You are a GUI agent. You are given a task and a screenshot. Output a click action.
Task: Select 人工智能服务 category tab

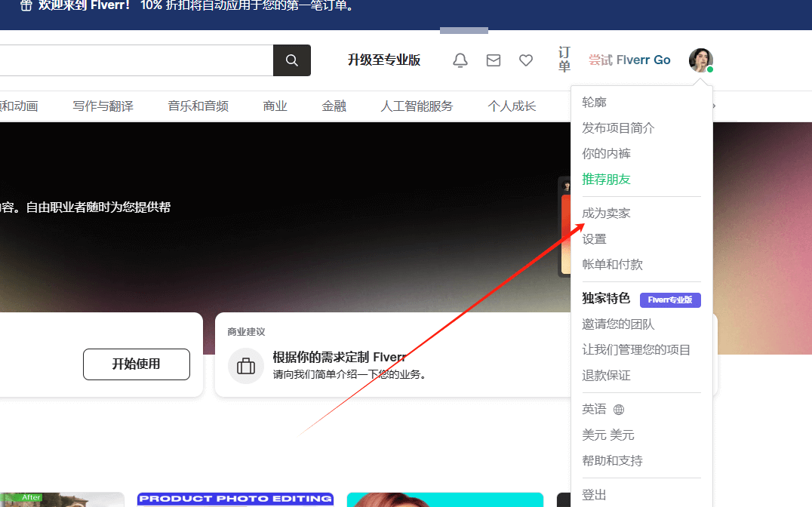click(417, 106)
